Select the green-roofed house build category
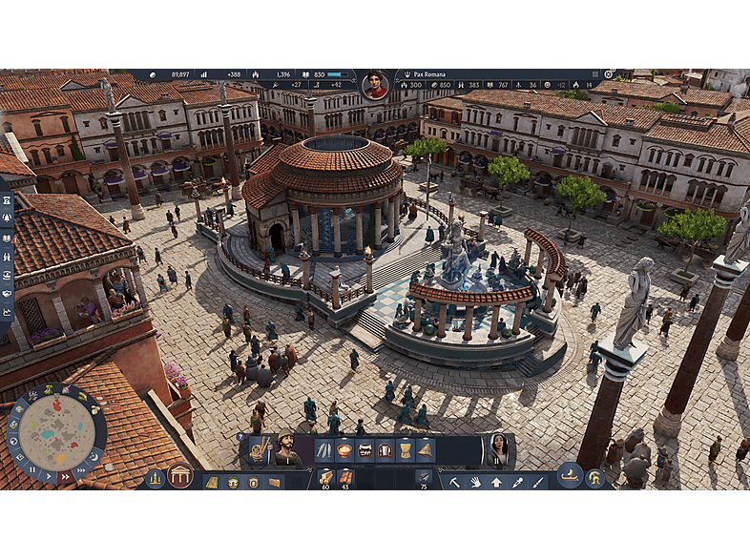This screenshot has height=560, width=750. point(233,483)
